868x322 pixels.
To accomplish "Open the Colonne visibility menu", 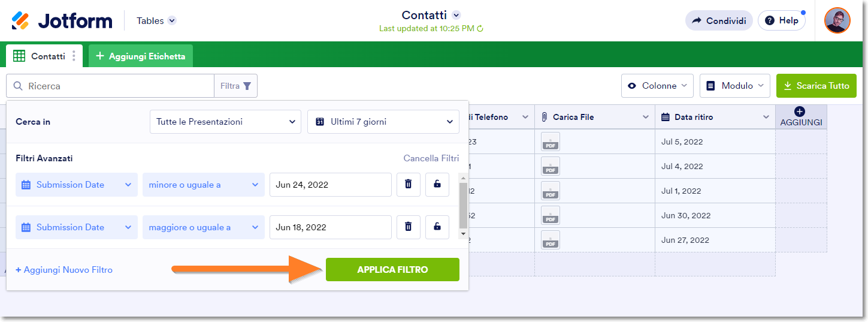I will (657, 86).
